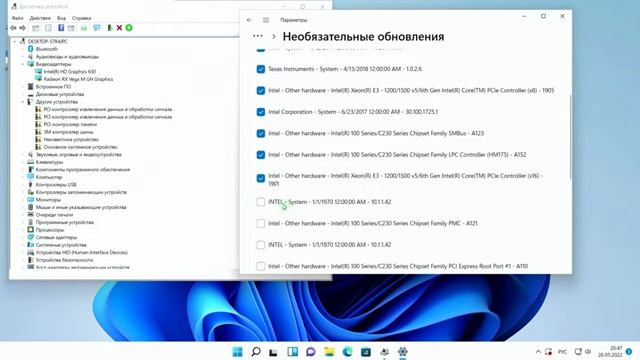640x360 pixels.
Task: Open Task View from the taskbar
Action: click(x=273, y=351)
